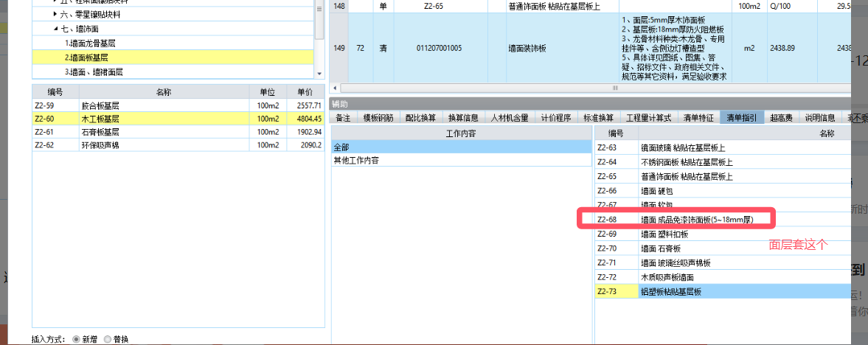Click the tree scrollbar down arrow
Image resolution: width=868 pixels, height=345 pixels.
[319, 74]
